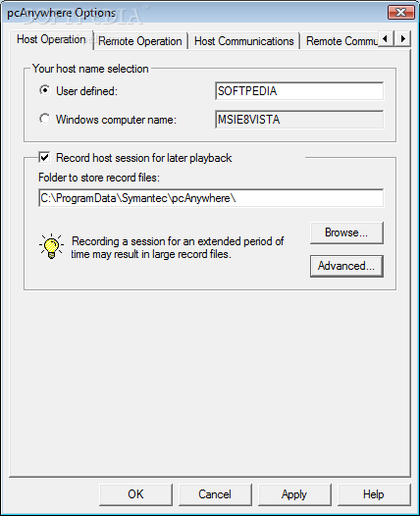Open the Advanced... recording settings
This screenshot has height=516, width=420.
pyautogui.click(x=346, y=266)
